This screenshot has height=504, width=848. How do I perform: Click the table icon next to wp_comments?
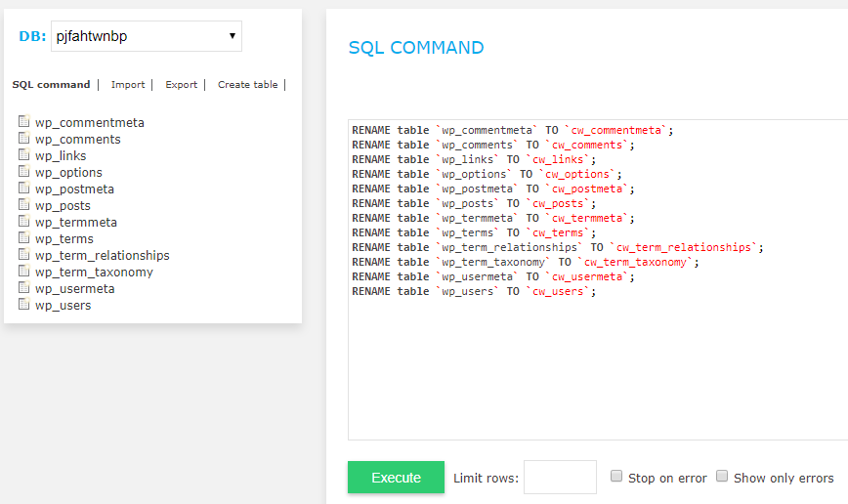[x=23, y=138]
